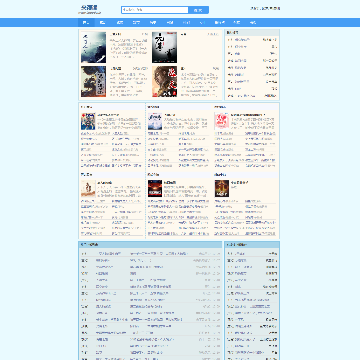Click the site logo in the header
This screenshot has height=360, width=360.
(x=89, y=9)
